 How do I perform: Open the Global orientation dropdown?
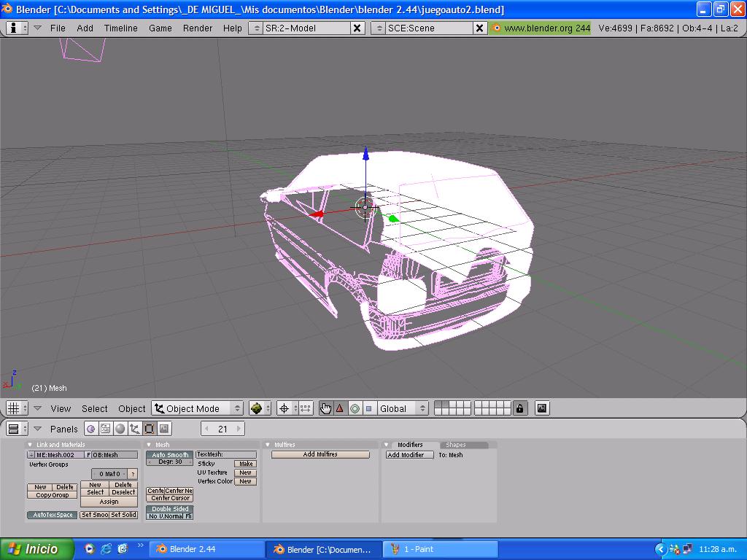click(403, 408)
